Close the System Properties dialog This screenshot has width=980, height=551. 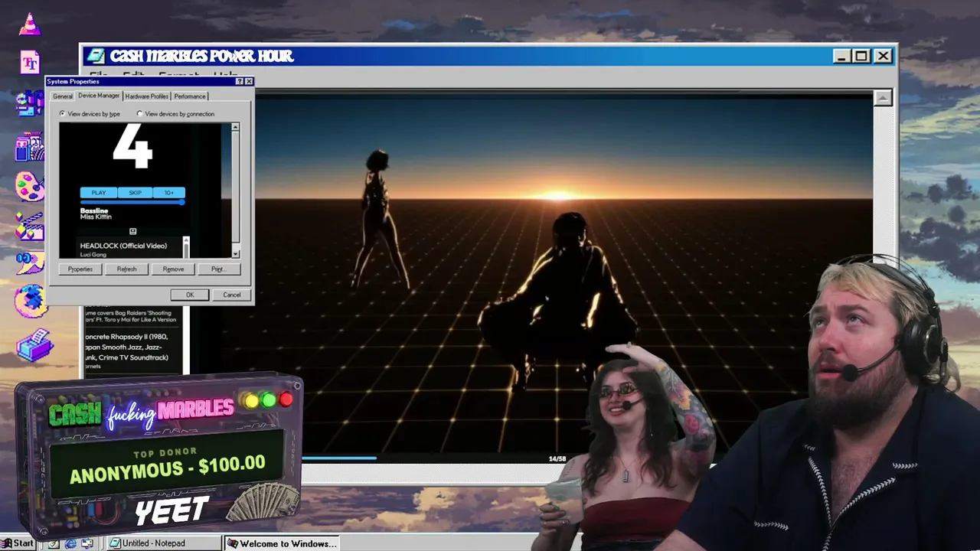[249, 81]
